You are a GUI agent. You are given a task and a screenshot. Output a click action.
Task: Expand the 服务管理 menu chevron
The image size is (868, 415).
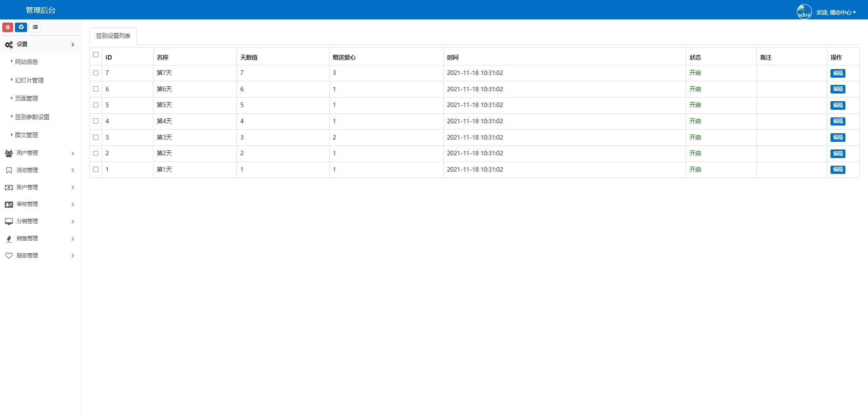73,256
